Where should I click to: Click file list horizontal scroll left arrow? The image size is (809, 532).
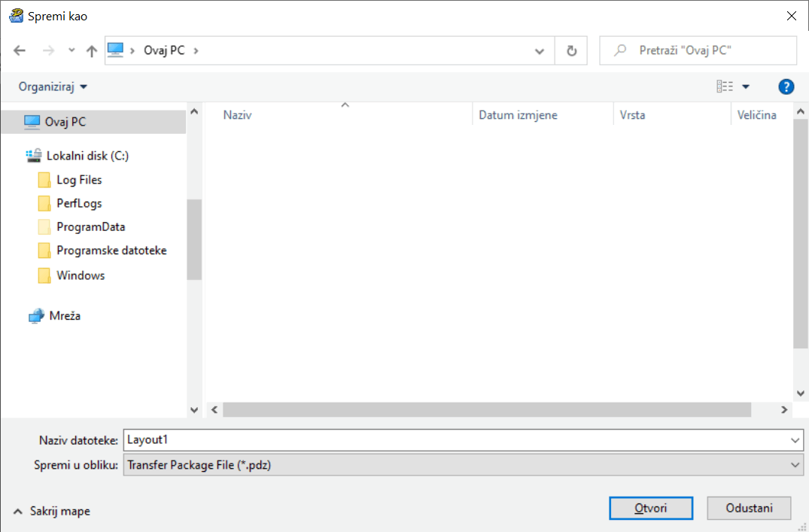(x=214, y=409)
